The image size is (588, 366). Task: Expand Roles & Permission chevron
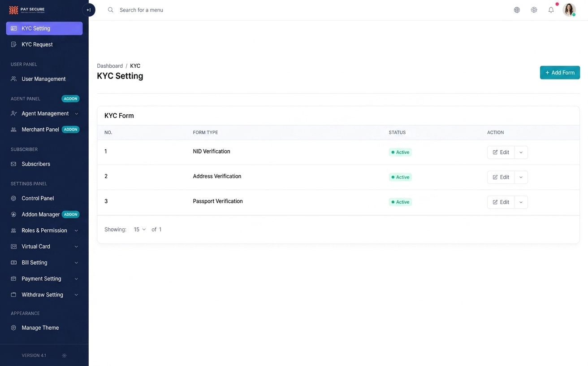(76, 231)
